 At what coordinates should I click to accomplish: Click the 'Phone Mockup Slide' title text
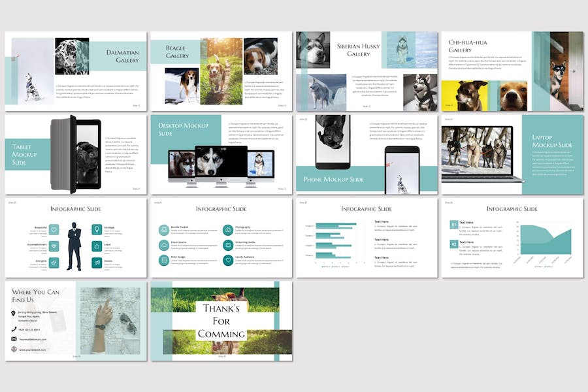pos(333,179)
